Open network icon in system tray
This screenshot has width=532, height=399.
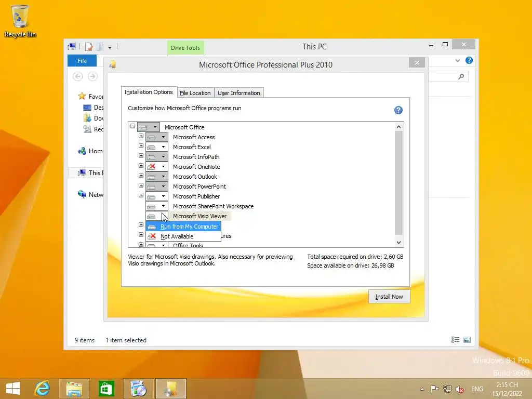(x=447, y=389)
